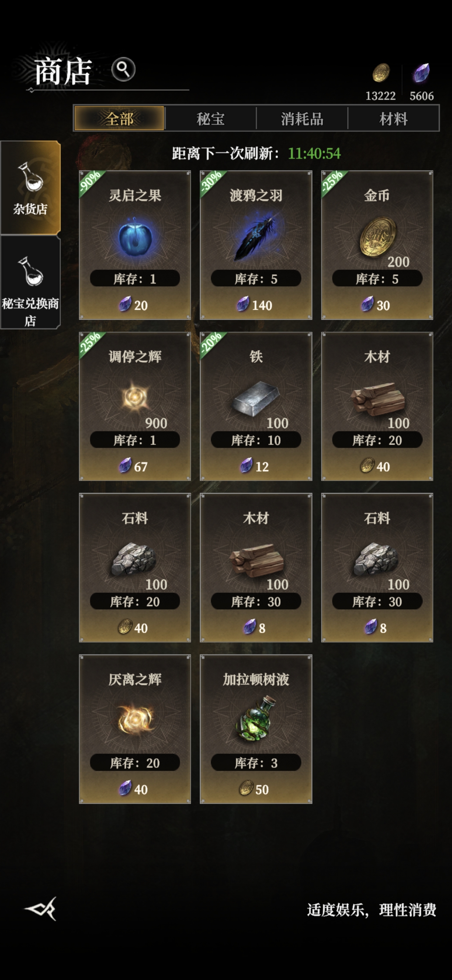Tap the back arrow icon
452x980 pixels.
point(41,909)
